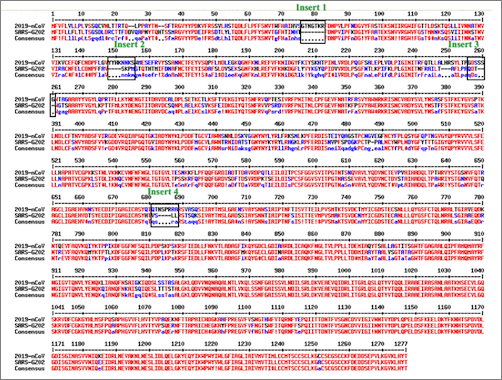Click position number 521 at row start

coord(56,160)
